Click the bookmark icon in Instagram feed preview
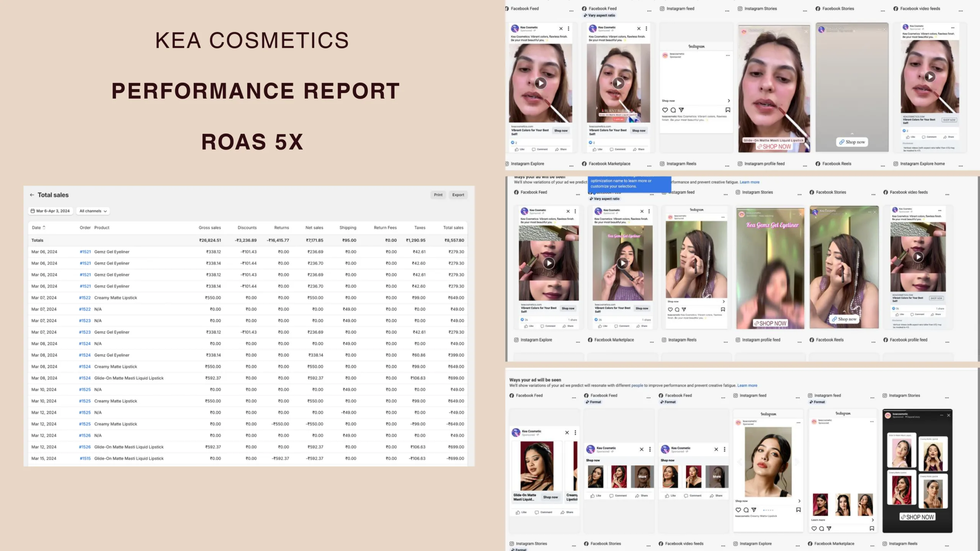The width and height of the screenshot is (980, 551). pyautogui.click(x=728, y=110)
